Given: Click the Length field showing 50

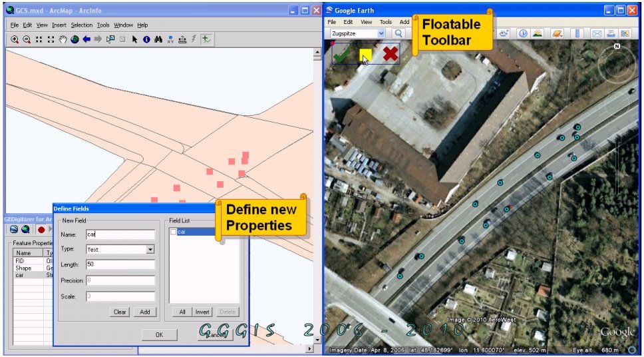Looking at the screenshot, I should pyautogui.click(x=120, y=264).
